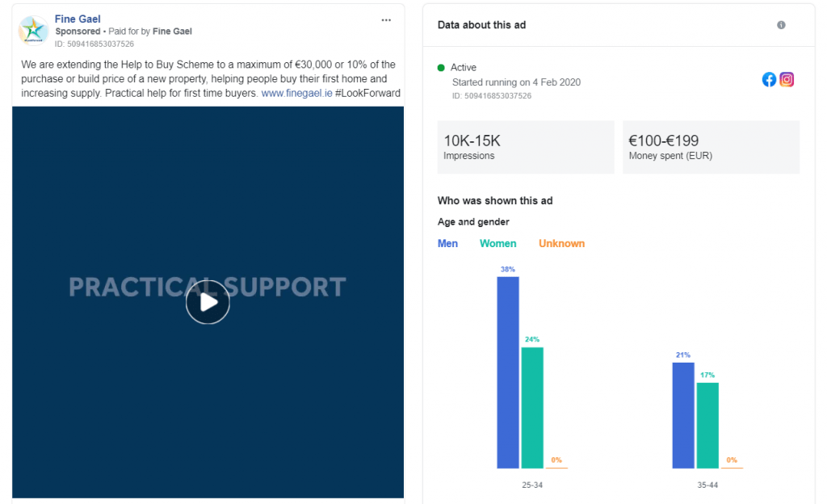Screen dimensions: 827x504
Task: Play the Practical Support video
Action: coord(208,302)
